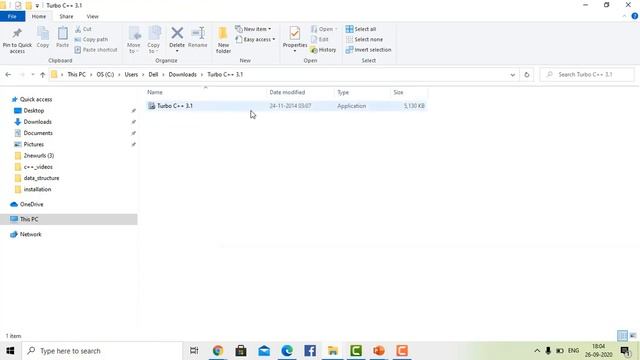
Task: Sort by the Name column header
Action: (x=205, y=92)
